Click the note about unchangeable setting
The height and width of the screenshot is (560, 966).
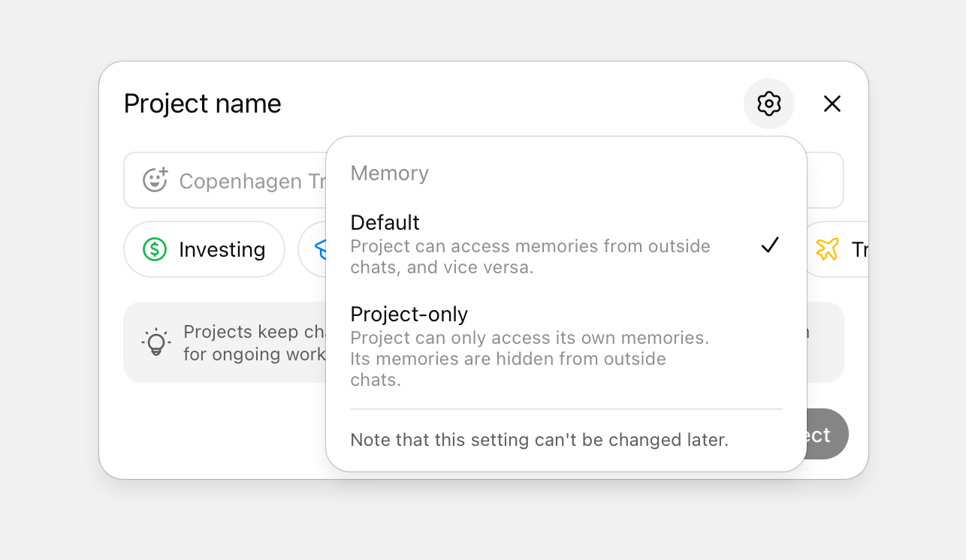[539, 440]
